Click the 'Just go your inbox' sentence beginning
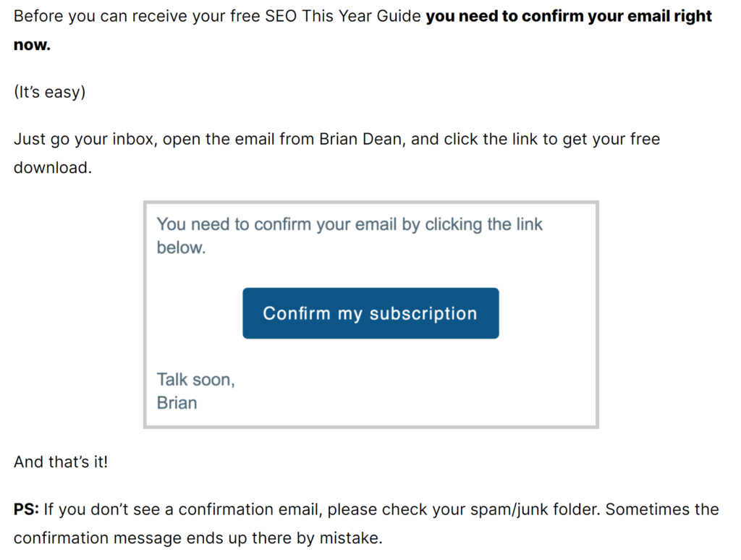 click(x=85, y=139)
